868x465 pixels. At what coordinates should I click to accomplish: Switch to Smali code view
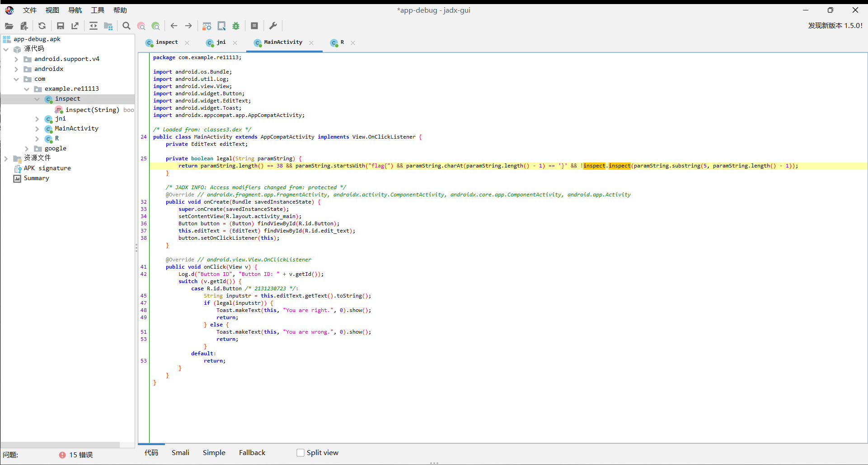180,453
